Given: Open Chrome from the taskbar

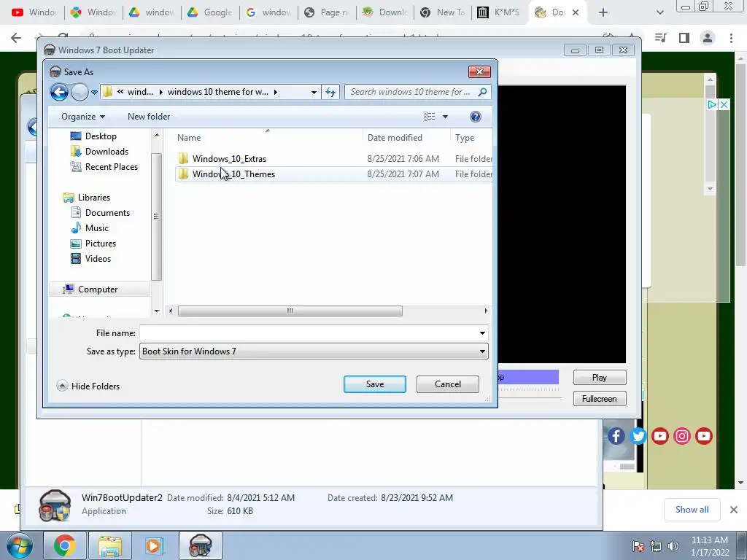Looking at the screenshot, I should 64,545.
